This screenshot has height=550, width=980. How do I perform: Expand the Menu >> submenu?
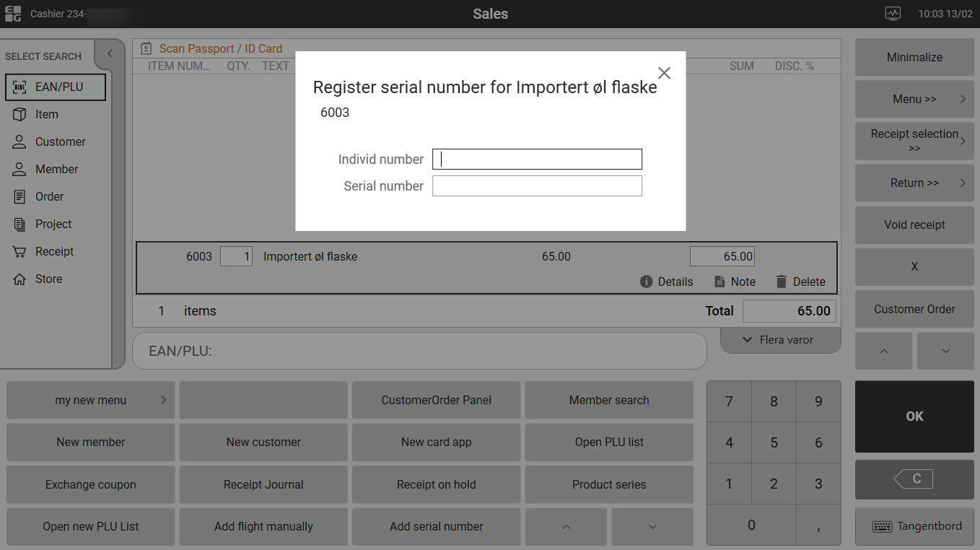click(x=914, y=100)
